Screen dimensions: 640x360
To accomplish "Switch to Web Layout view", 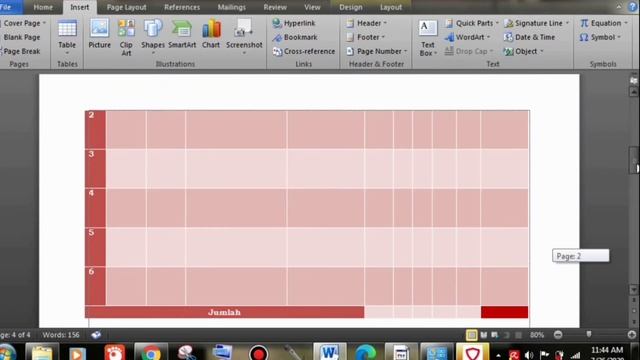I will click(x=495, y=335).
